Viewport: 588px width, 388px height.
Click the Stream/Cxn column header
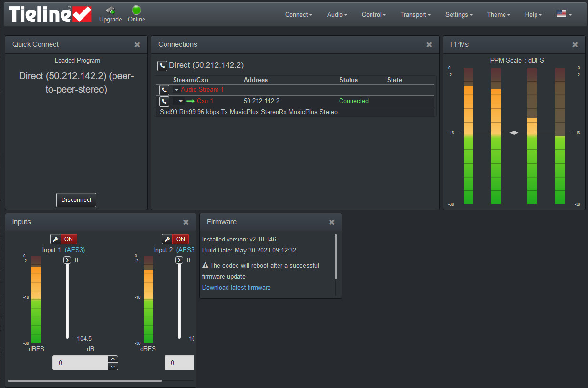[191, 80]
